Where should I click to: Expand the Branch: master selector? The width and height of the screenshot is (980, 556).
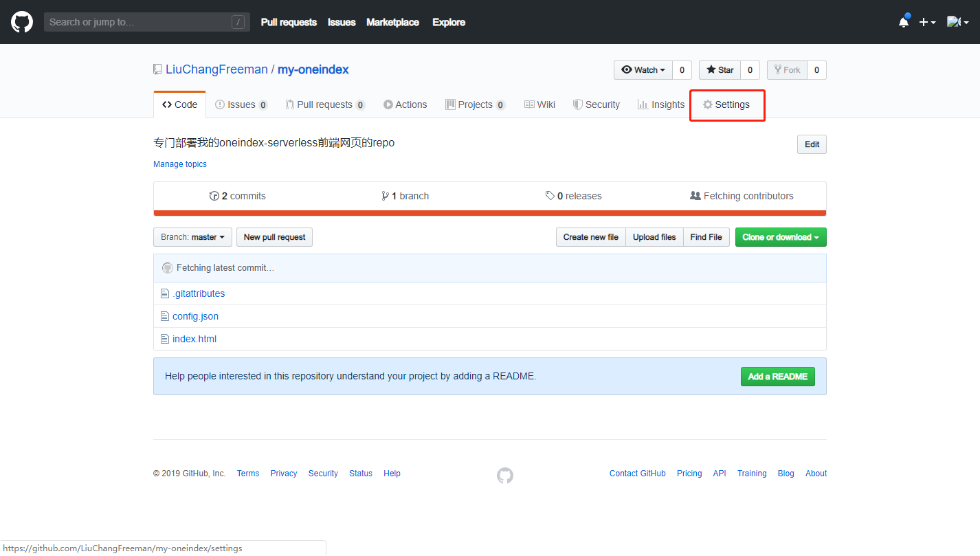(192, 237)
